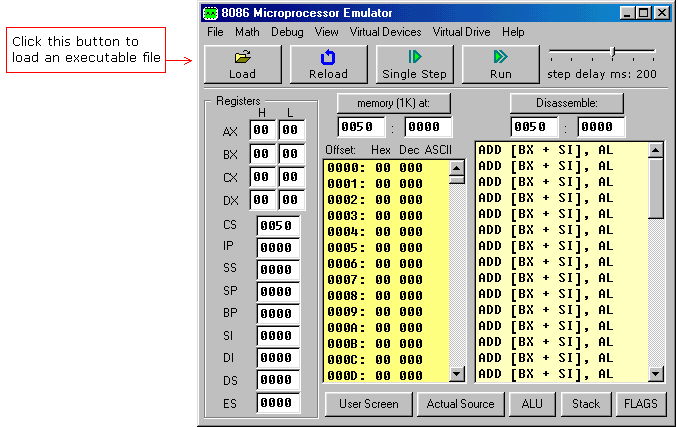Click the CS register input field
Screen dimensions: 678x427
point(278,225)
